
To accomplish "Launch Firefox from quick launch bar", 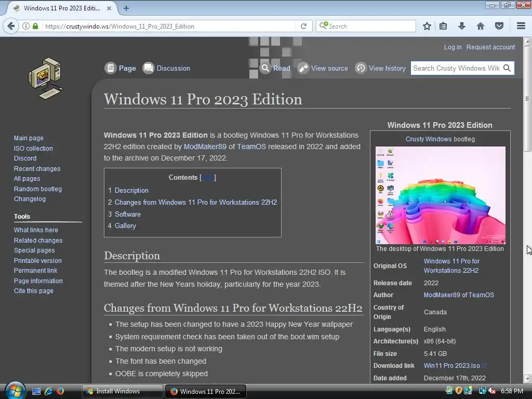I will 60,391.
